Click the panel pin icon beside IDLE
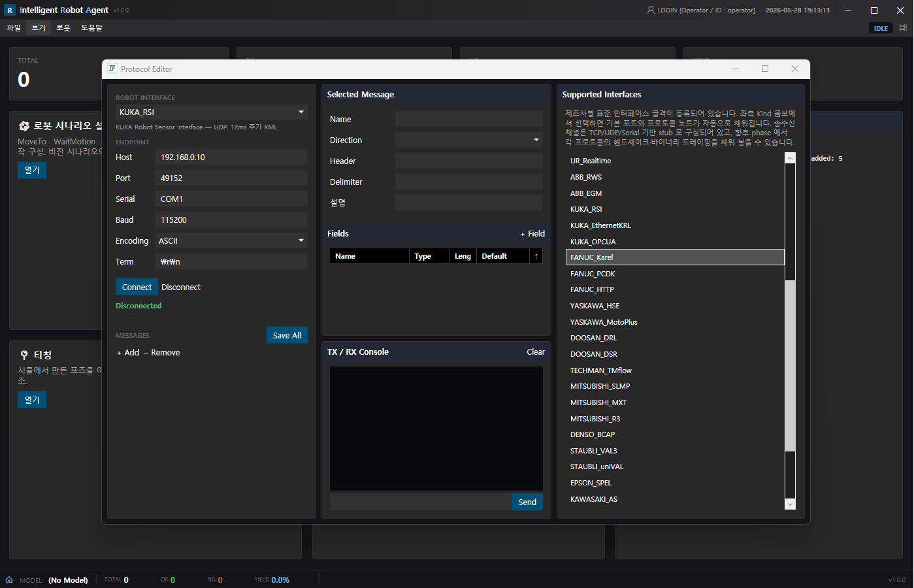Image resolution: width=914 pixels, height=588 pixels. coord(903,28)
